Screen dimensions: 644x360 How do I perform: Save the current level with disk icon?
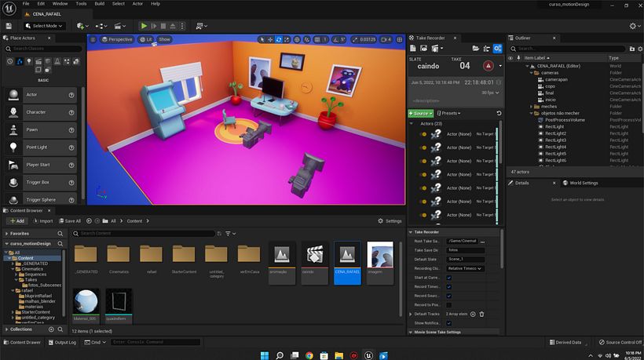pos(9,26)
